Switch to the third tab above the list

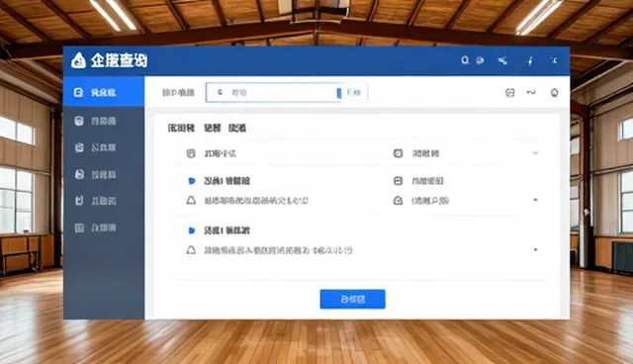237,129
